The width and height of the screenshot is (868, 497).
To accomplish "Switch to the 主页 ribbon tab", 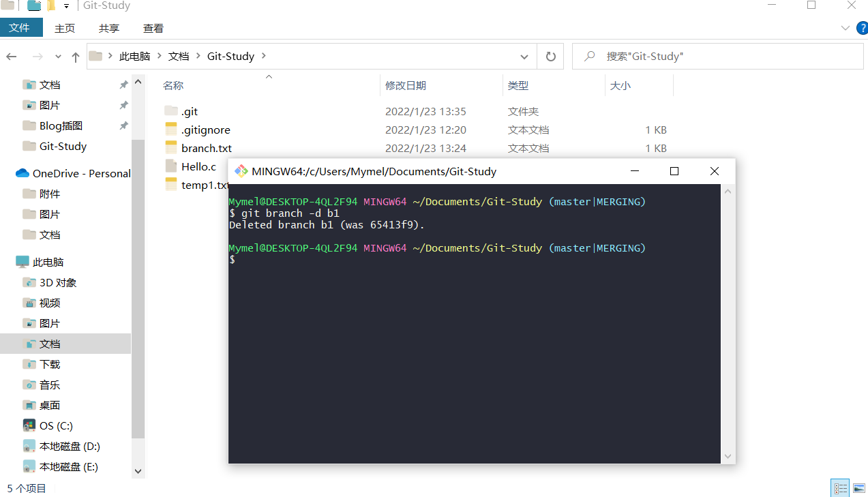I will 65,28.
